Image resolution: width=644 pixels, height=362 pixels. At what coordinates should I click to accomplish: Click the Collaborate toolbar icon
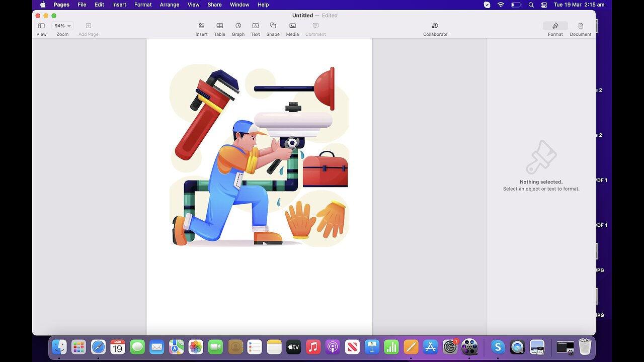click(x=435, y=26)
